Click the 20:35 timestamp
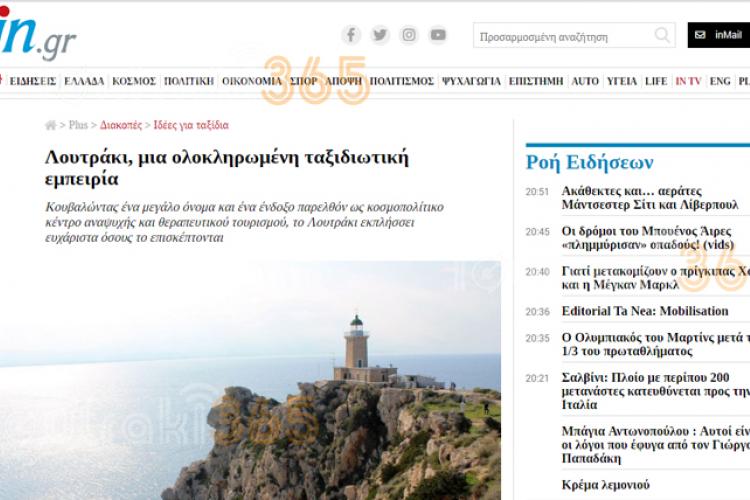Image resolution: width=750 pixels, height=500 pixels. pyautogui.click(x=537, y=339)
